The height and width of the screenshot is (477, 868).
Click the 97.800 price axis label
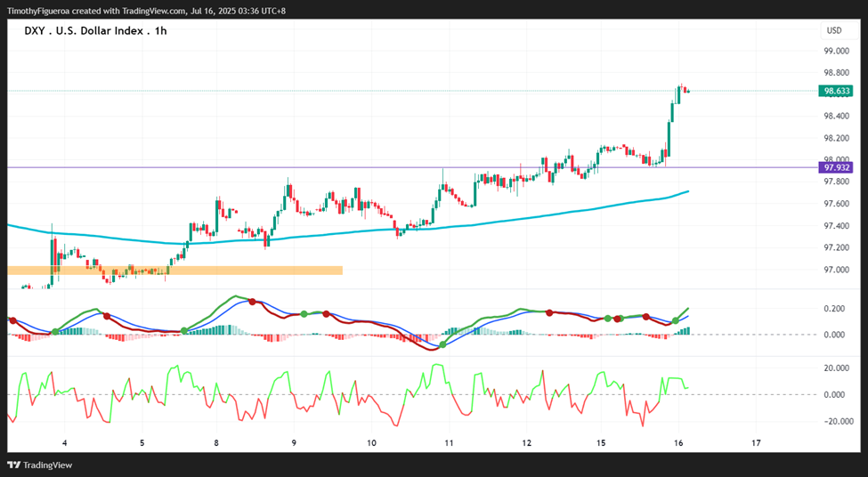(x=837, y=182)
